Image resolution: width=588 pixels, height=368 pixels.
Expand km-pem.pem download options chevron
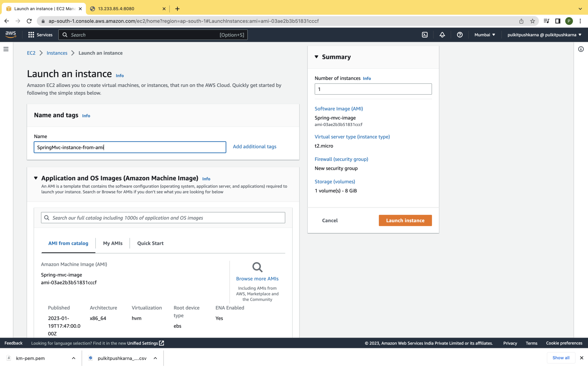tap(73, 358)
